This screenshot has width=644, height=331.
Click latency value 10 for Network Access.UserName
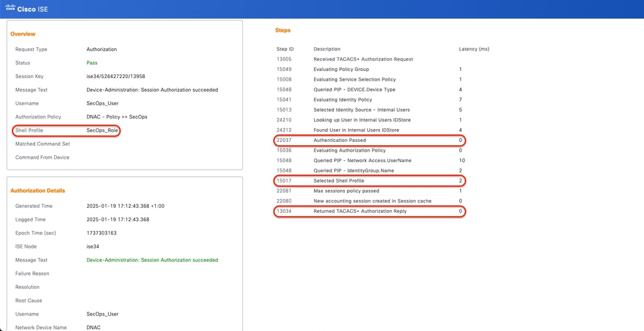click(x=462, y=161)
